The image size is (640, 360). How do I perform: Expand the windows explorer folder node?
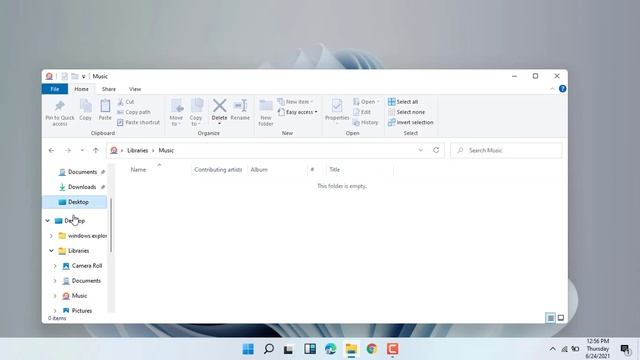(51, 236)
